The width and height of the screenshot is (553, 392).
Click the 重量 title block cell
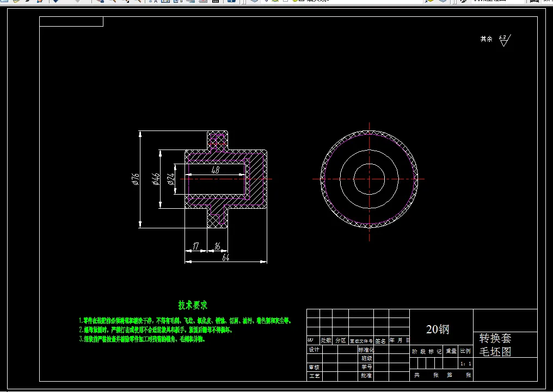coord(451,351)
